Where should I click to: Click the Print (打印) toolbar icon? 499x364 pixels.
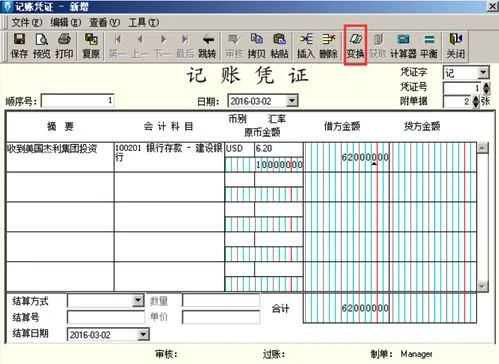(64, 46)
